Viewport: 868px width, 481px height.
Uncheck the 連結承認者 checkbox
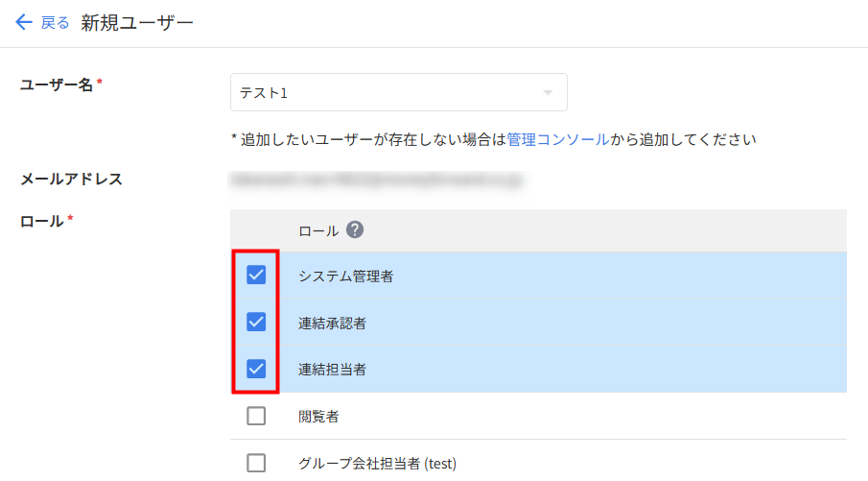[256, 323]
